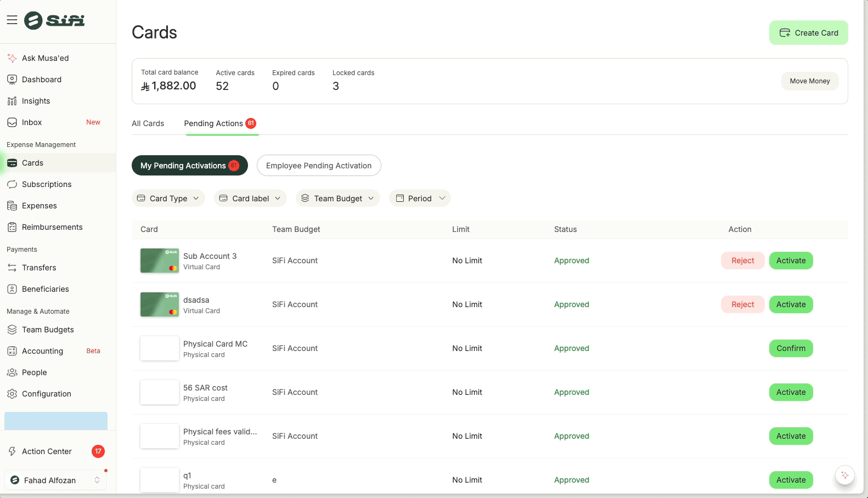
Task: Expand the Card Type filter
Action: [x=168, y=199]
